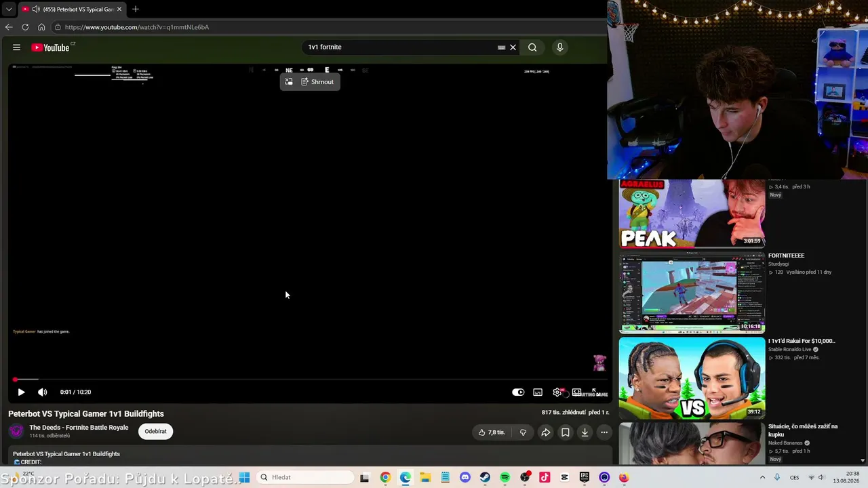
Task: Start voice search with the microphone
Action: [x=559, y=47]
